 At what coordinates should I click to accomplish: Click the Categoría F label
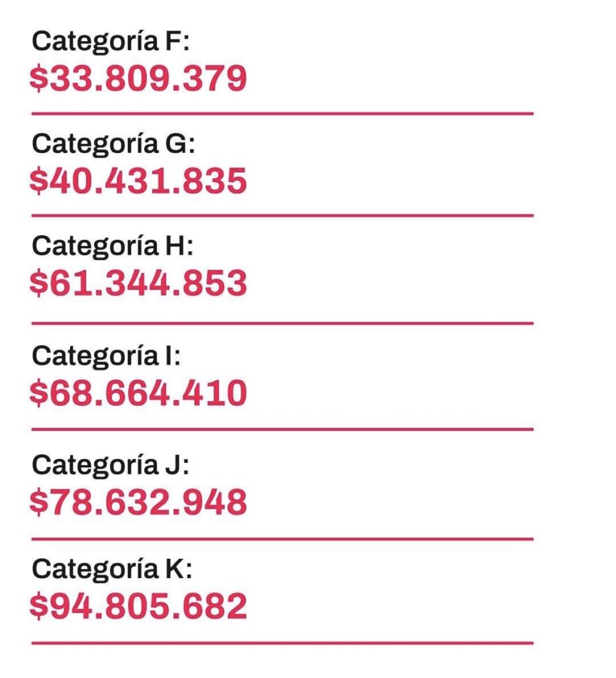coord(110,42)
